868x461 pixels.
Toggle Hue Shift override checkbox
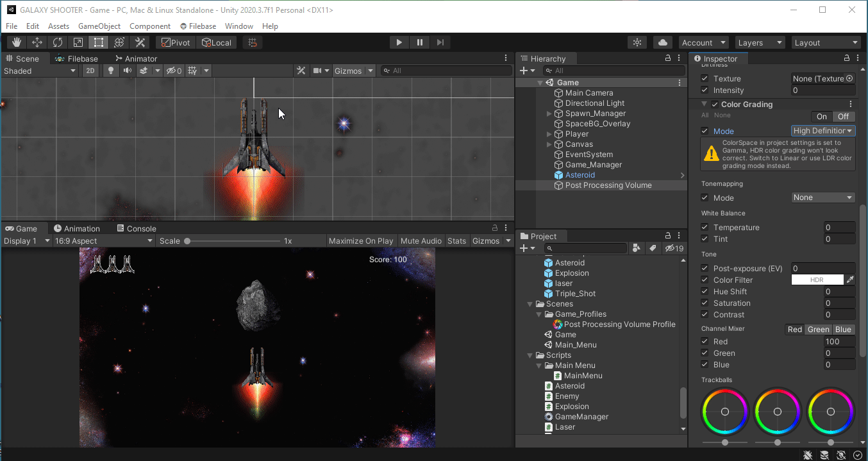[x=705, y=291]
